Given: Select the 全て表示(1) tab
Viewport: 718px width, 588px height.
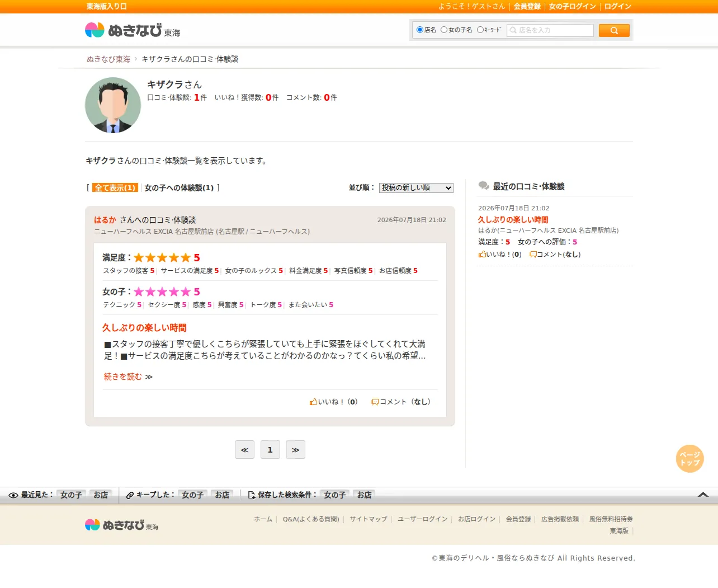Looking at the screenshot, I should click(115, 188).
